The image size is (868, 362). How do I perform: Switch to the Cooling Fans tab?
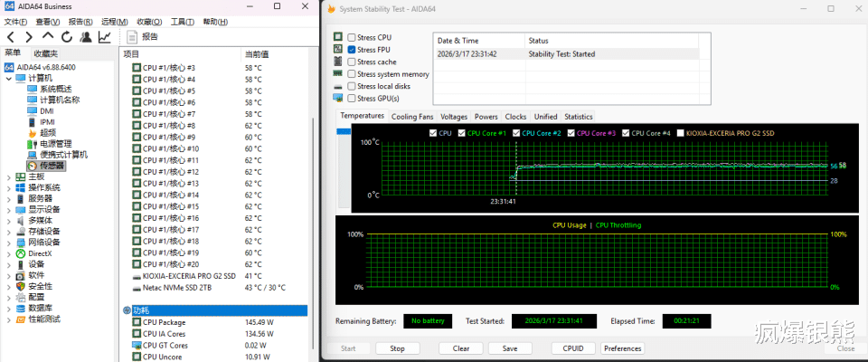412,117
